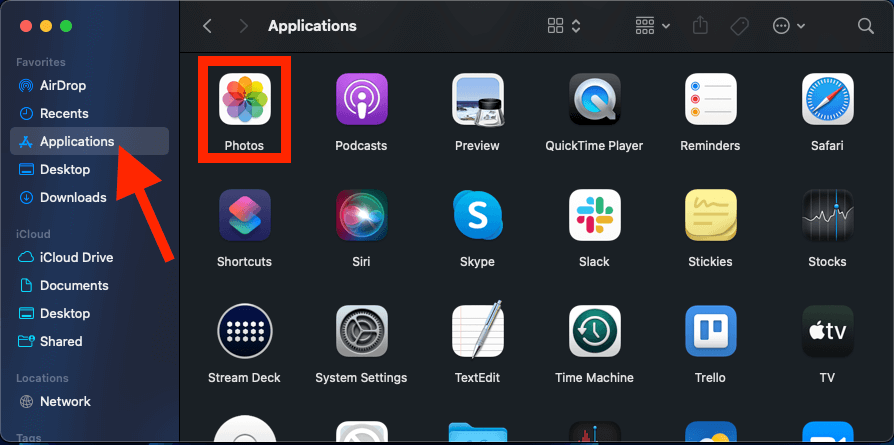Open TextEdit
894x445 pixels.
click(x=478, y=331)
